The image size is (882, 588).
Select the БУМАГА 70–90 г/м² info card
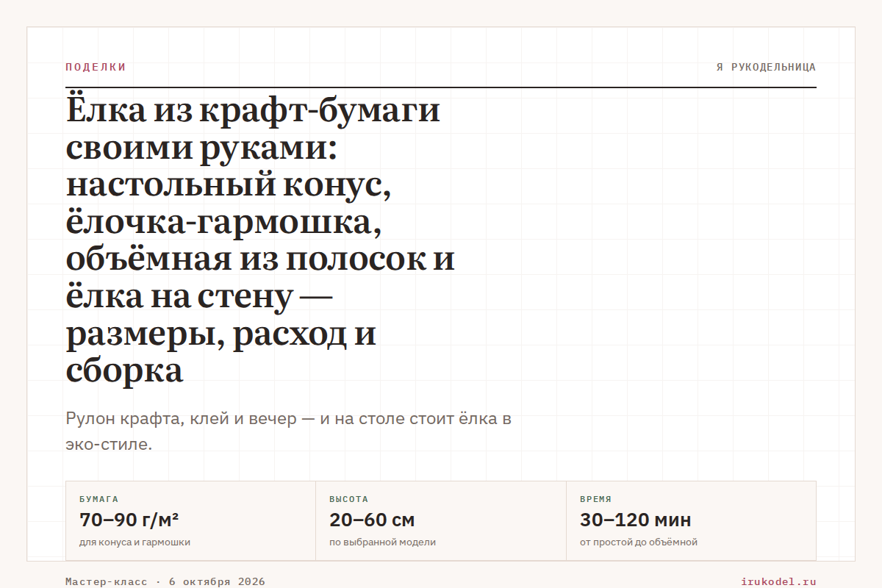tap(191, 521)
